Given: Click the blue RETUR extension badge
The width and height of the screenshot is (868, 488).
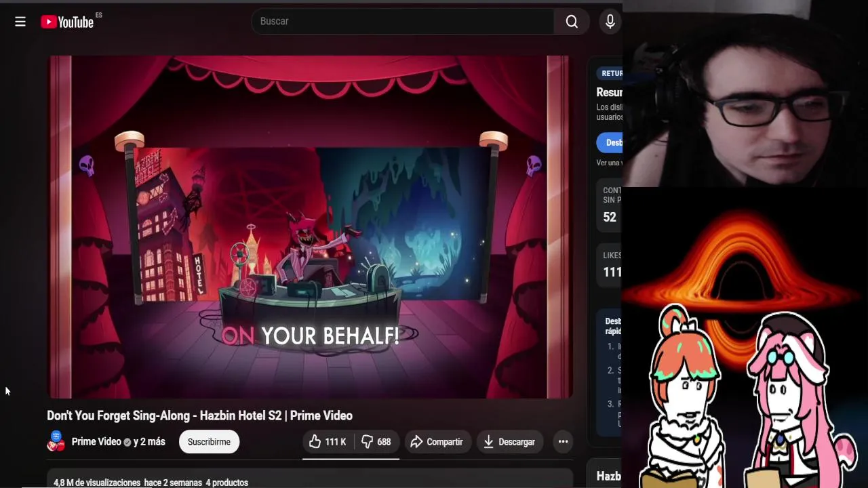Looking at the screenshot, I should [610, 73].
